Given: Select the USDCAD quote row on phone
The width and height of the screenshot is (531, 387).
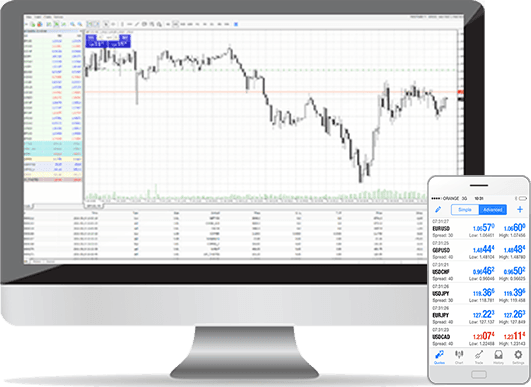Looking at the screenshot, I should [479, 337].
